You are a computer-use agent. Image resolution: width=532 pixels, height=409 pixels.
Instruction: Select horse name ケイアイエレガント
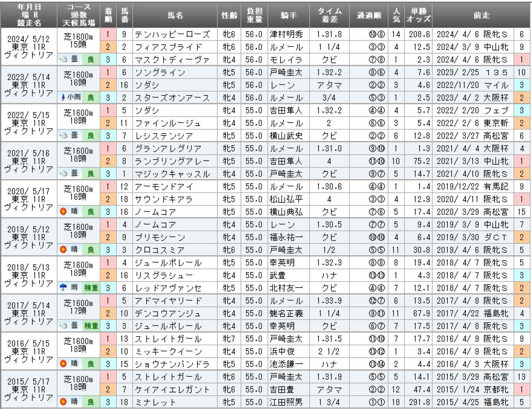(172, 390)
